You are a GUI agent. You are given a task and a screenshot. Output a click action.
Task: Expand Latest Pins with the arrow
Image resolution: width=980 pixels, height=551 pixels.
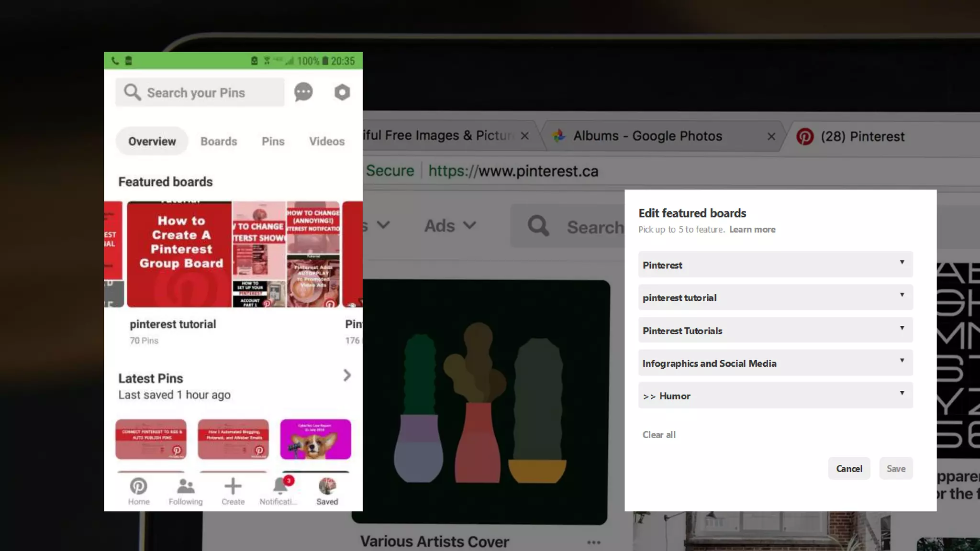pos(347,375)
